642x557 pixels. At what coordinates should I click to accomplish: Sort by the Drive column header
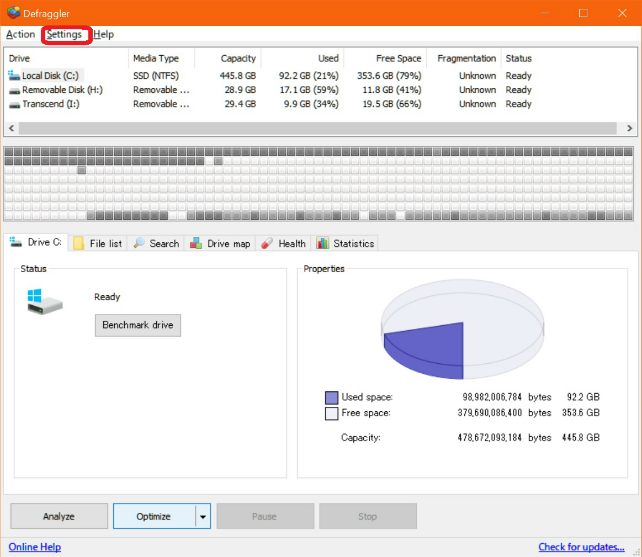click(66, 58)
